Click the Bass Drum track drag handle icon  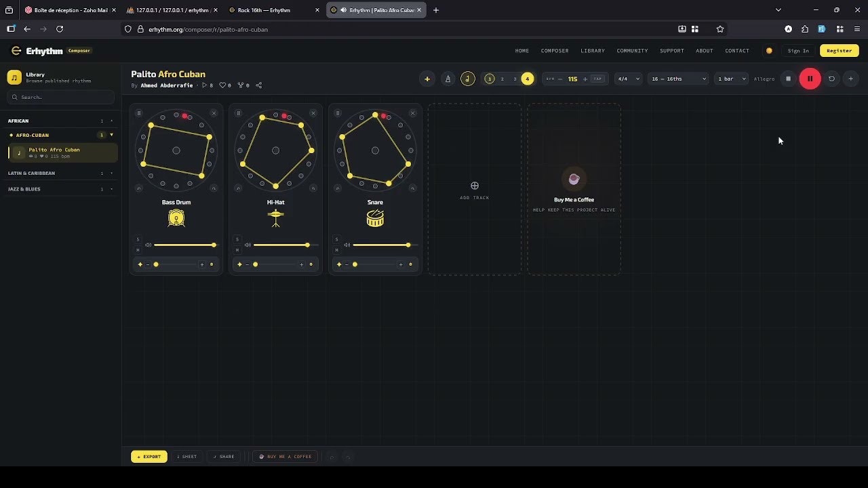[x=139, y=113]
